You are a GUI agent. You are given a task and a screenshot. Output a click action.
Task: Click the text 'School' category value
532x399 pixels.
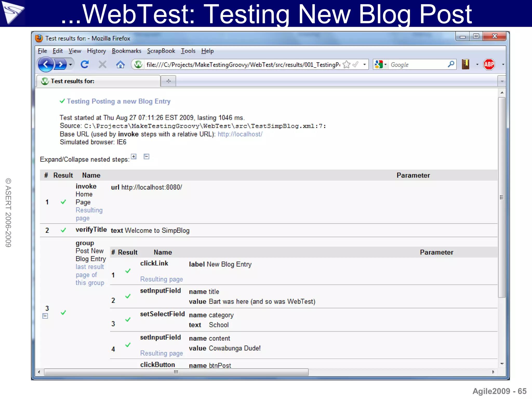(219, 325)
